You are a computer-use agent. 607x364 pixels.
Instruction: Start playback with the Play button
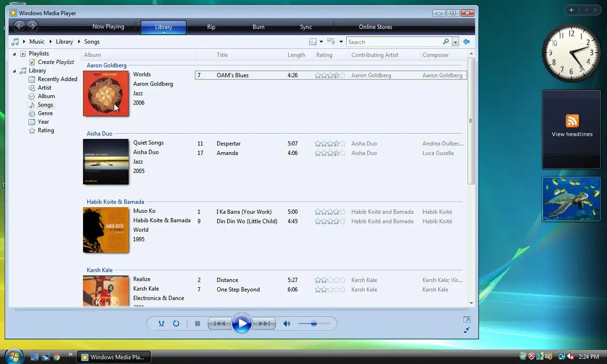pos(242,324)
